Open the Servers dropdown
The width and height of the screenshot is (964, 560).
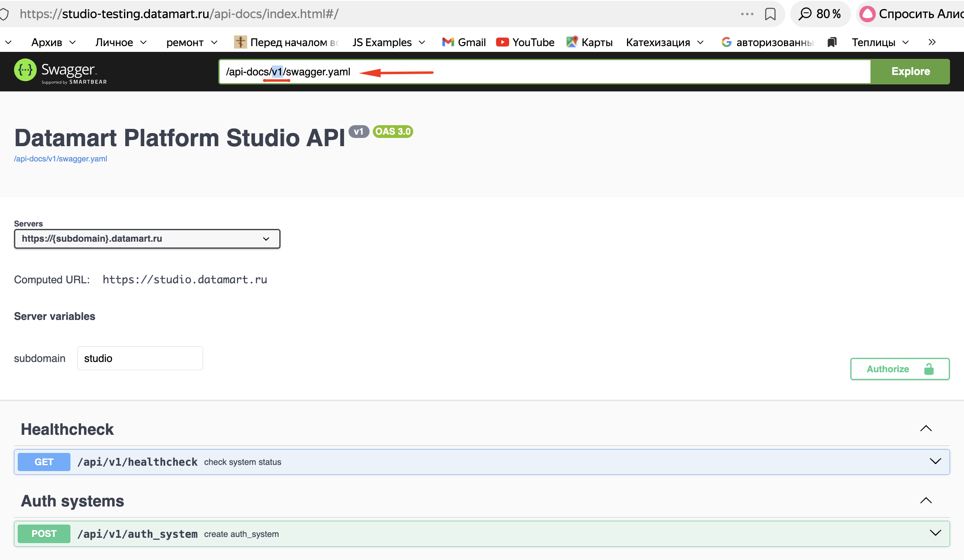tap(147, 239)
